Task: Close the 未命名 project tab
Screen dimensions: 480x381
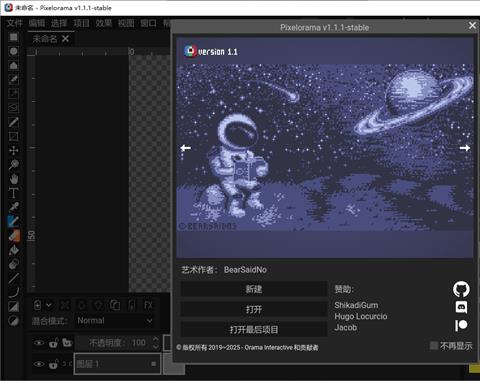Action: [65, 39]
